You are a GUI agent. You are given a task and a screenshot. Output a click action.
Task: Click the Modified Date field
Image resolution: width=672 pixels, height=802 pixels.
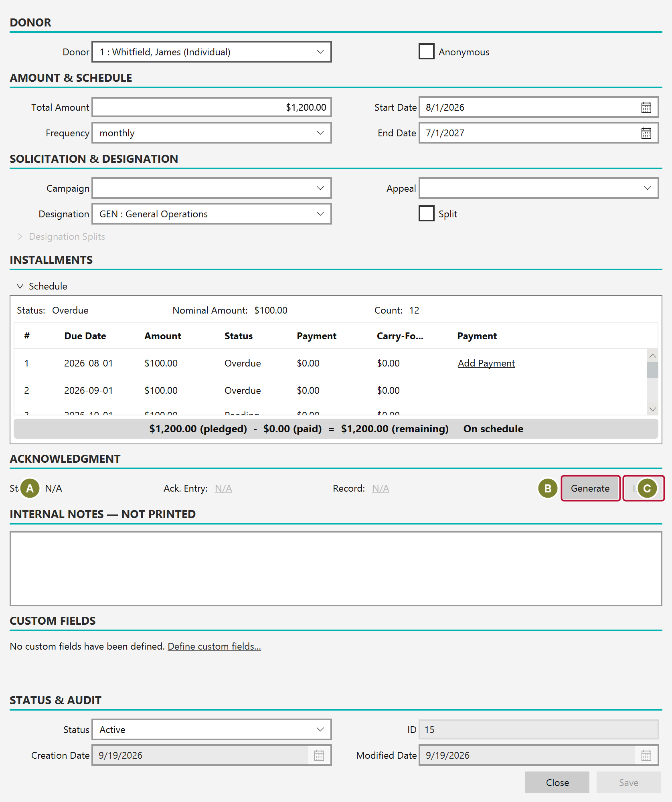coord(539,755)
